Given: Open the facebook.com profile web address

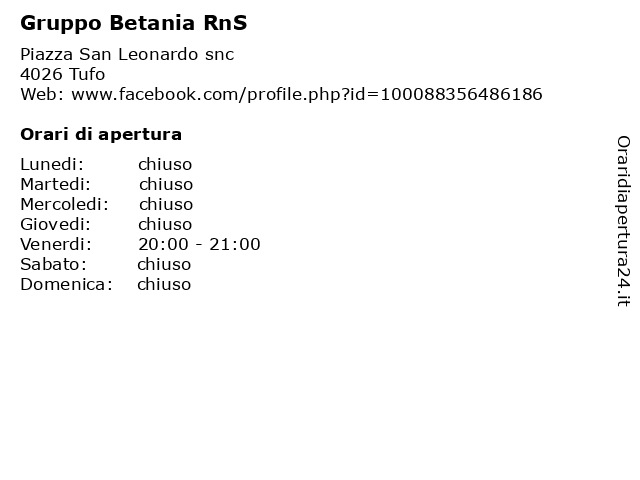Looking at the screenshot, I should point(307,94).
